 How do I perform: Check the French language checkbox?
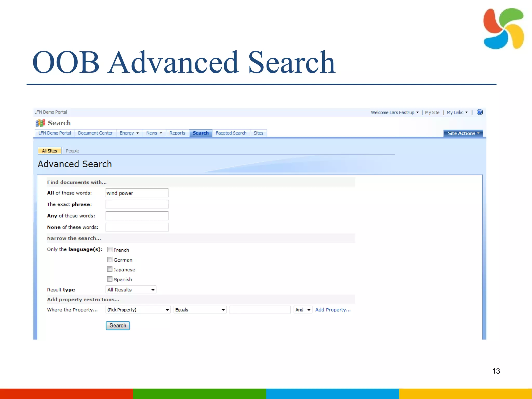click(x=110, y=250)
